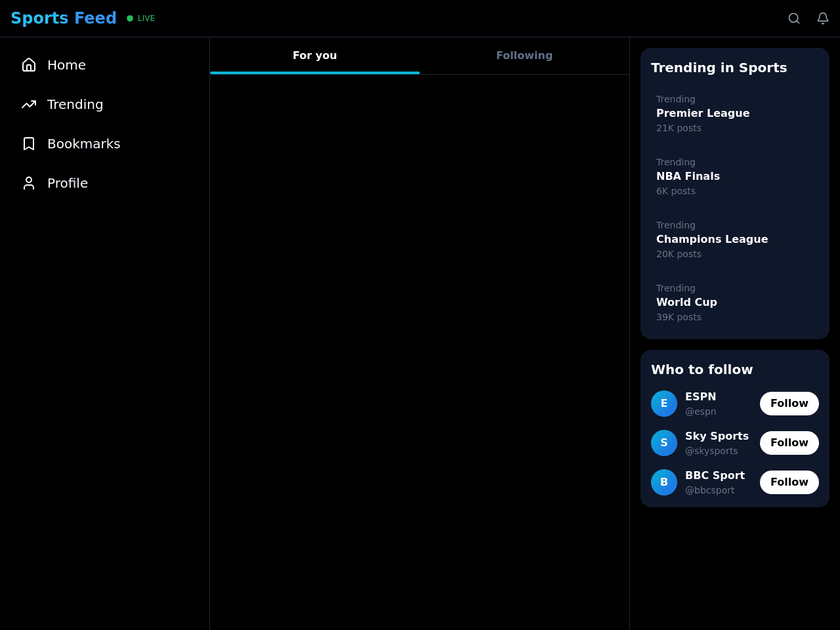Open the ESPN avatar circle
This screenshot has height=630, width=840.
(664, 404)
